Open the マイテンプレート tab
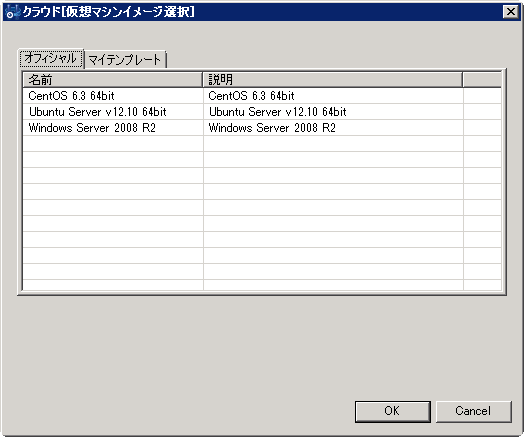Screen dimensions: 524x437 (125, 60)
